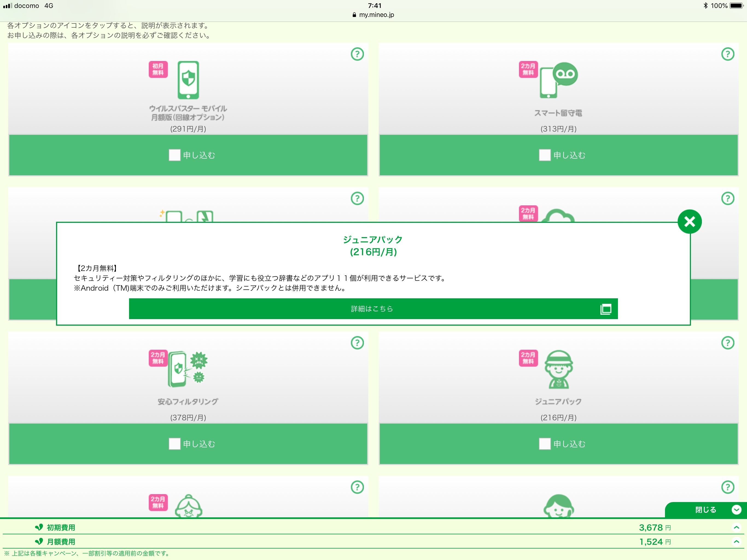
Task: Expand the 月額費用 cost row chevron
Action: [x=736, y=542]
